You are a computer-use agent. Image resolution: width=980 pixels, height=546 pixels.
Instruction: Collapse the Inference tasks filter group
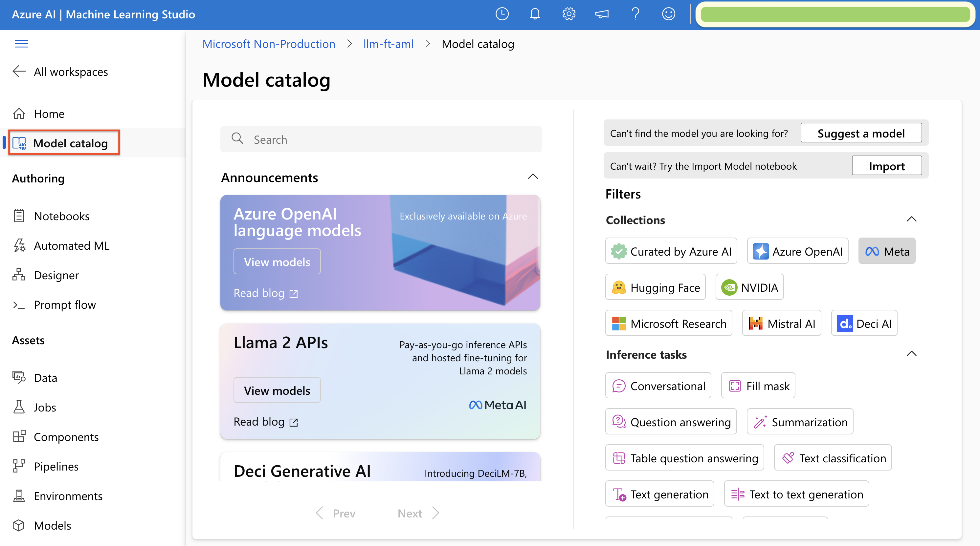(x=911, y=354)
